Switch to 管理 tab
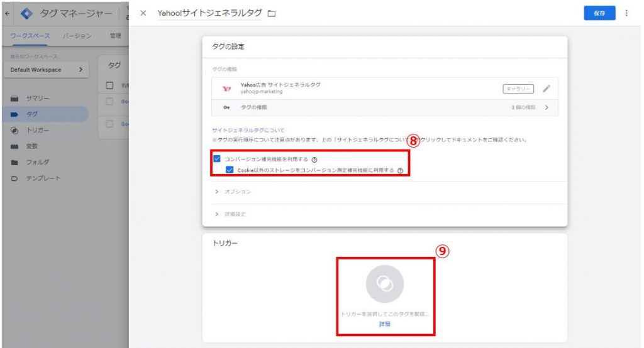 coord(116,36)
